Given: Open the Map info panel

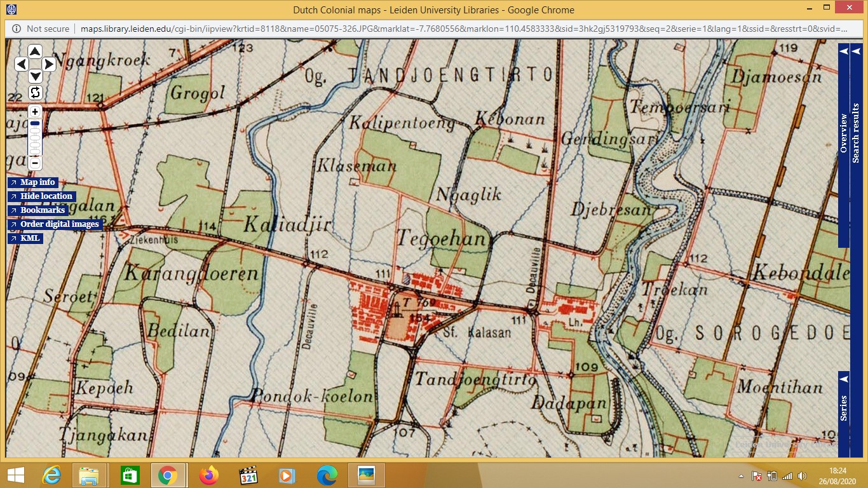Looking at the screenshot, I should 32,182.
